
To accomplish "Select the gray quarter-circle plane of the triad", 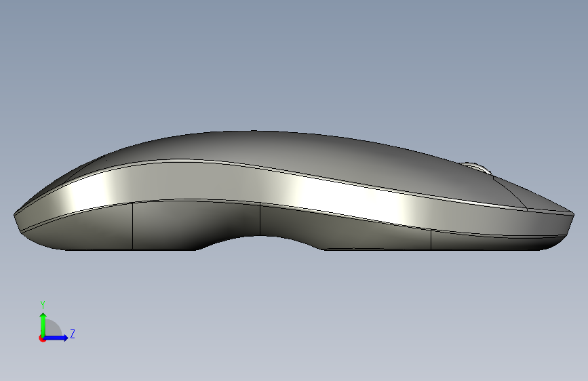I will pyautogui.click(x=54, y=327).
